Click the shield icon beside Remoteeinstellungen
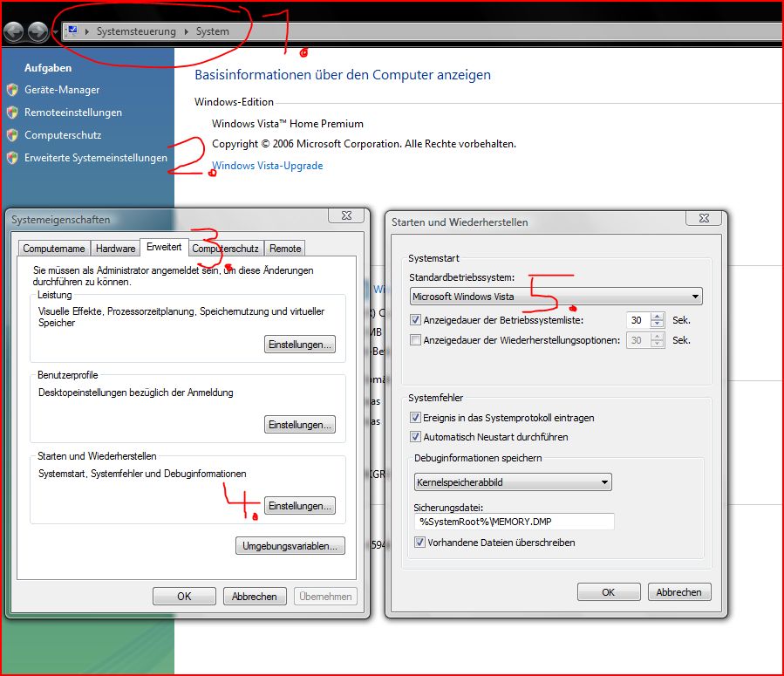The width and height of the screenshot is (784, 676). tap(12, 113)
